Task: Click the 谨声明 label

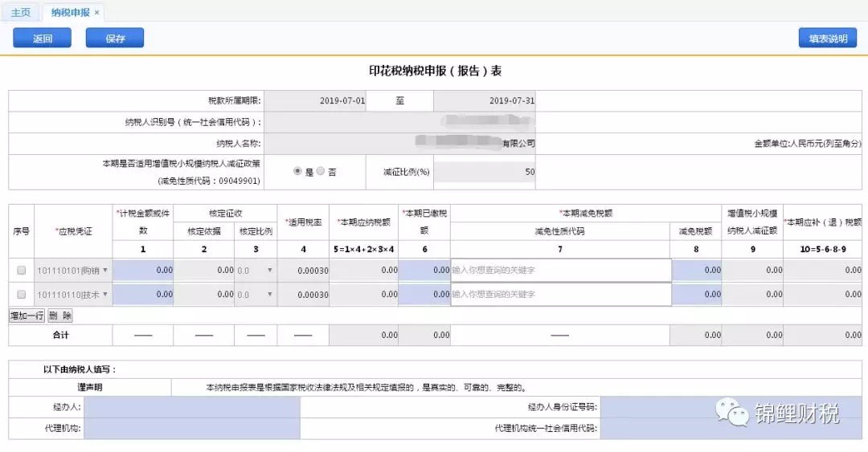Action: pos(90,387)
